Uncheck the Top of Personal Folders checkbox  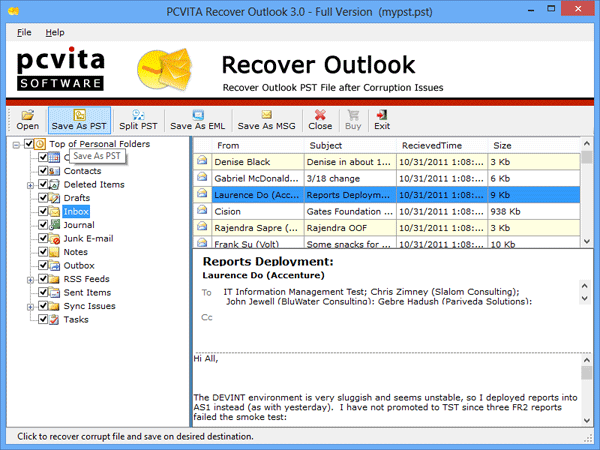(29, 144)
